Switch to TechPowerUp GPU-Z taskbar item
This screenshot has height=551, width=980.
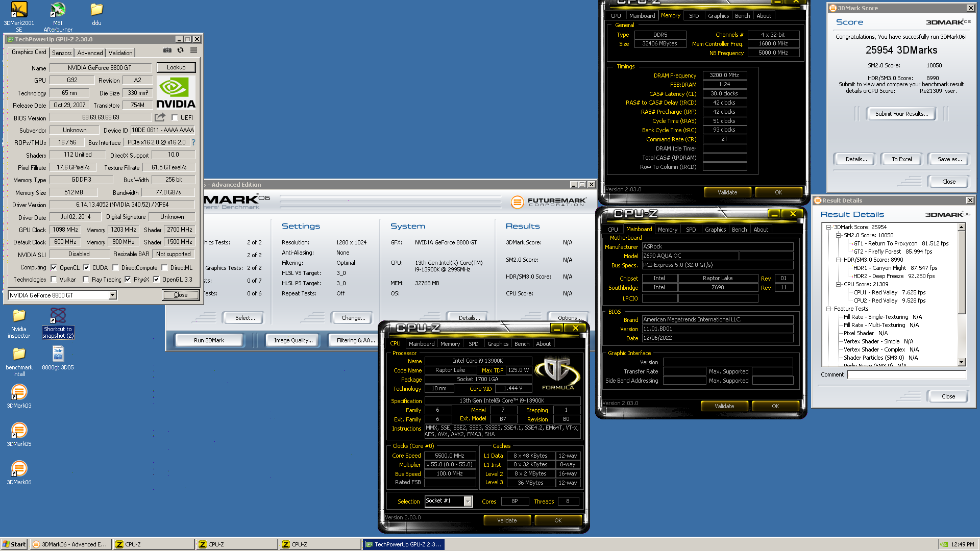click(x=403, y=544)
